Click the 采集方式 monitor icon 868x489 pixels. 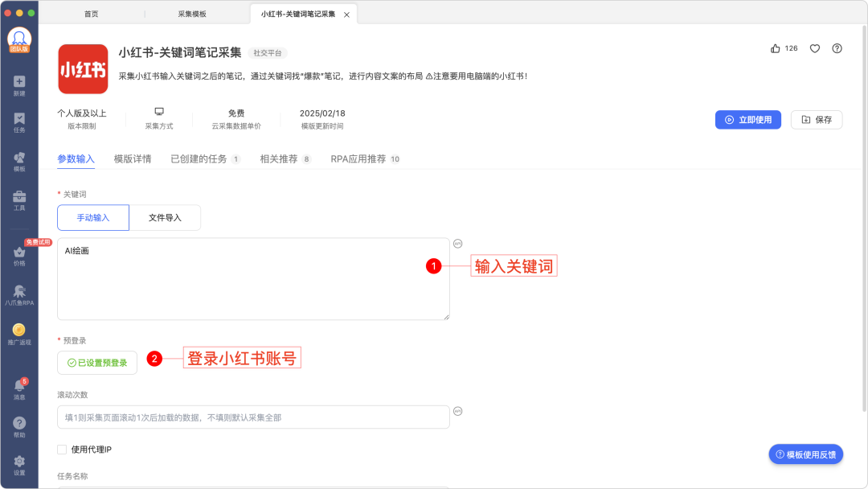[x=159, y=112]
